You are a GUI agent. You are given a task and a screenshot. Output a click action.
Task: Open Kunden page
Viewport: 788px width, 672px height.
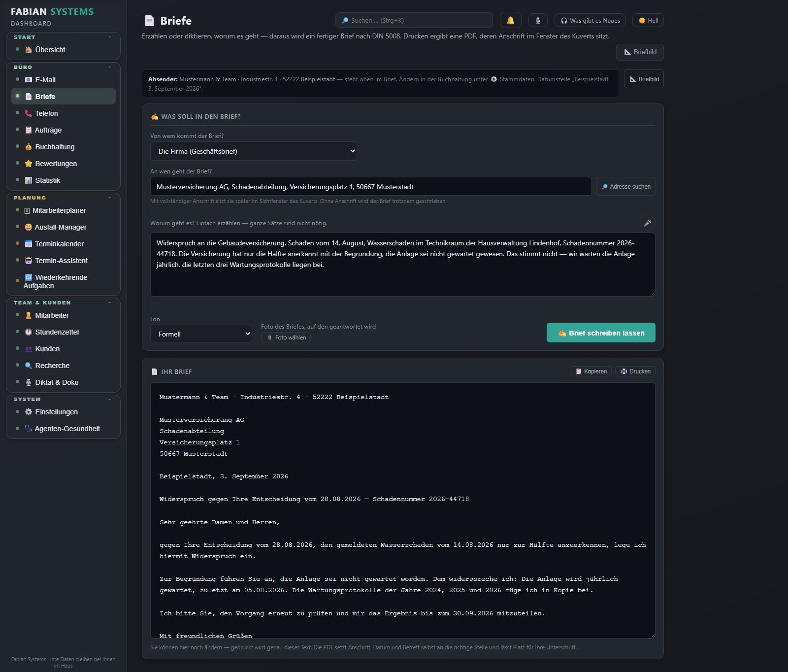click(x=63, y=349)
